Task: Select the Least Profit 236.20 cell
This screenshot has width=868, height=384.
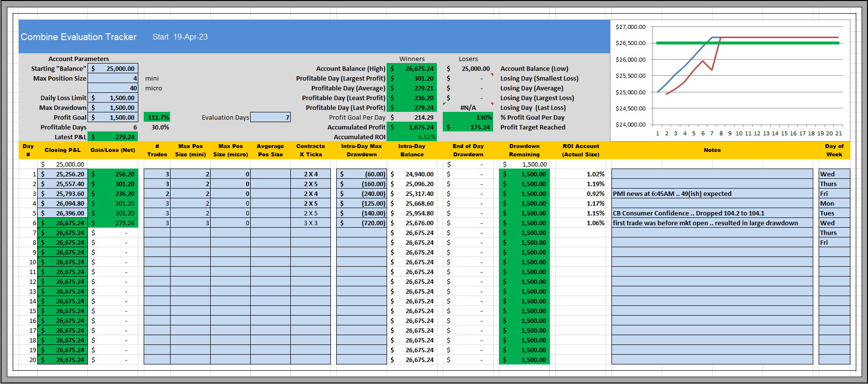Action: (x=412, y=98)
